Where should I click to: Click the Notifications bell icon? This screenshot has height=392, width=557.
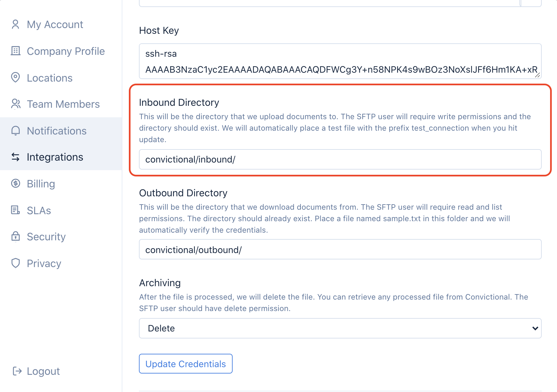click(x=15, y=131)
